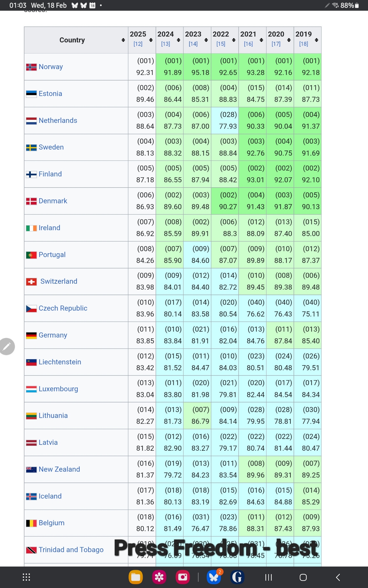This screenshot has width=368, height=588.
Task: Open the Camera app in taskbar
Action: coord(183,577)
